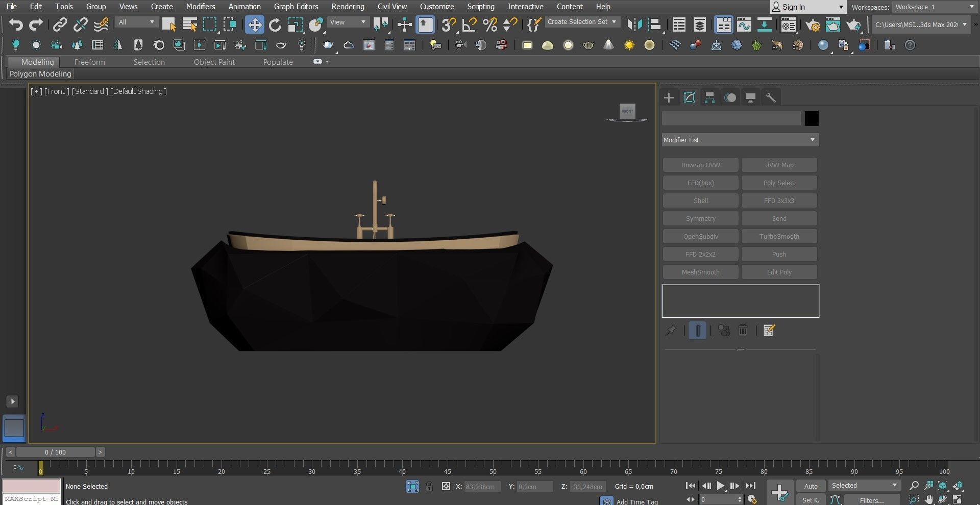Click the Make Unique icon
The width and height of the screenshot is (980, 505).
[x=724, y=331]
